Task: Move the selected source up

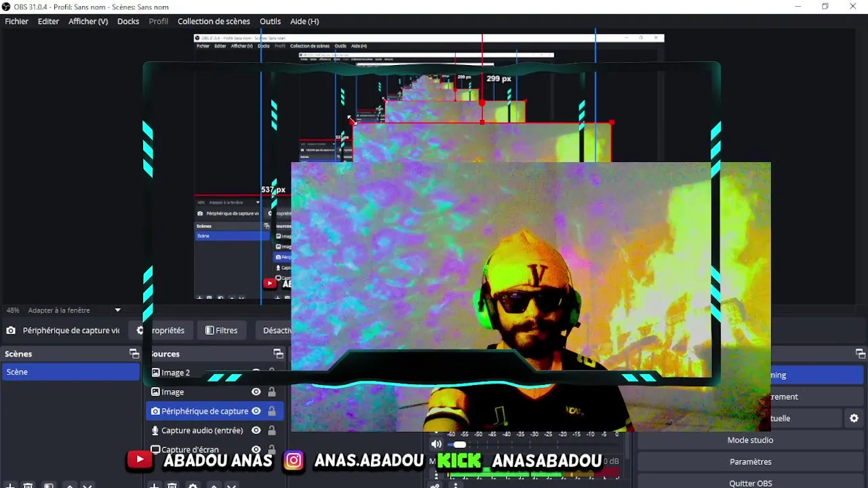Action: 213,486
